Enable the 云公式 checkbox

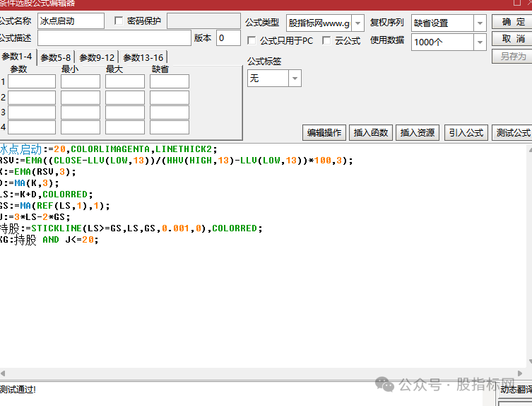(326, 41)
